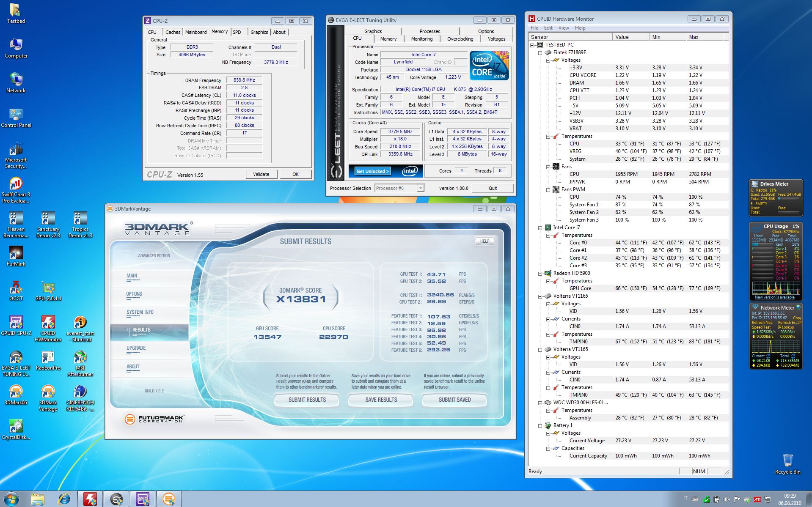The width and height of the screenshot is (812, 507).
Task: Click the Get Unlocked button in E-LEET
Action: coord(373,171)
